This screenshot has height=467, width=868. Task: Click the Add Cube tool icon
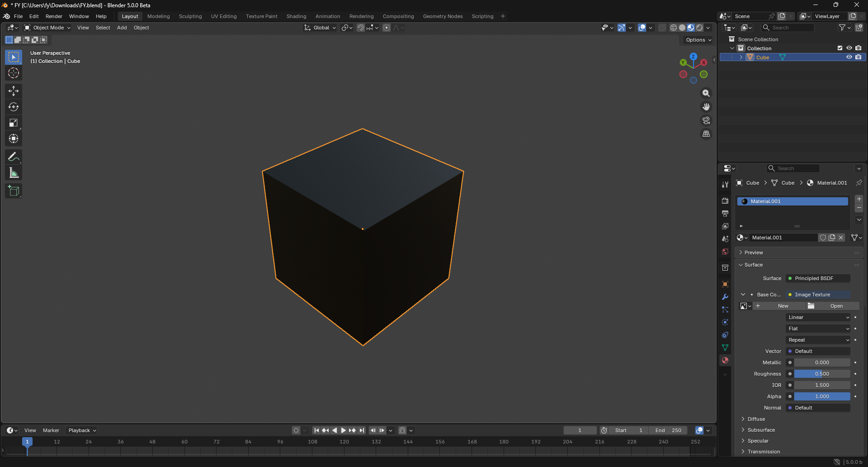click(x=14, y=191)
